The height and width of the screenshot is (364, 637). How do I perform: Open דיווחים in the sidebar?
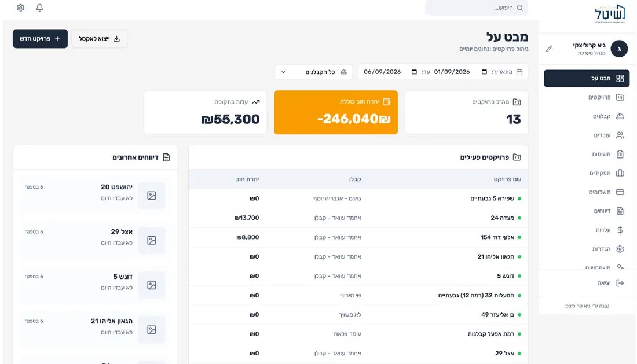coord(587,211)
